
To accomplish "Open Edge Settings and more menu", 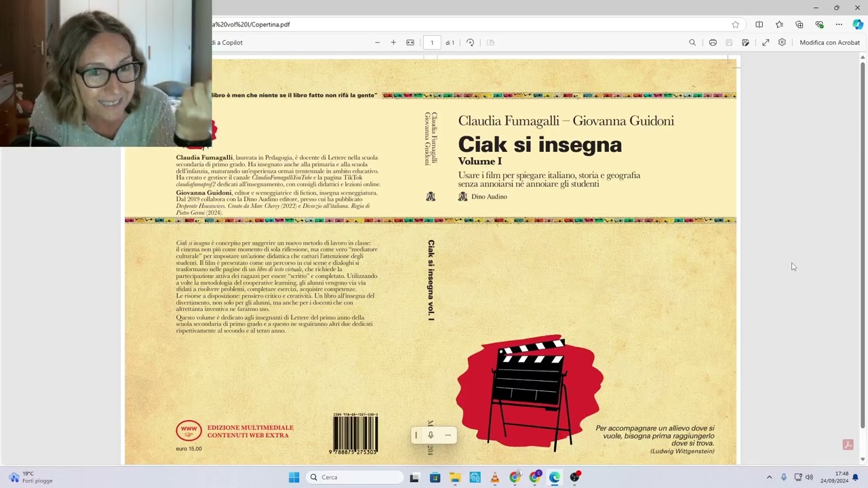I will (839, 24).
